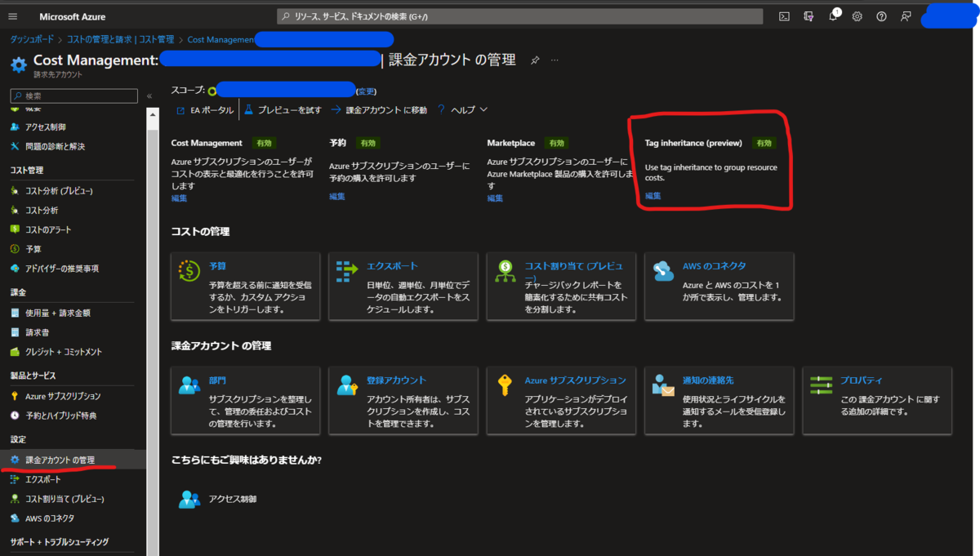The image size is (980, 556).
Task: Open the プロパティ card title
Action: 861,380
